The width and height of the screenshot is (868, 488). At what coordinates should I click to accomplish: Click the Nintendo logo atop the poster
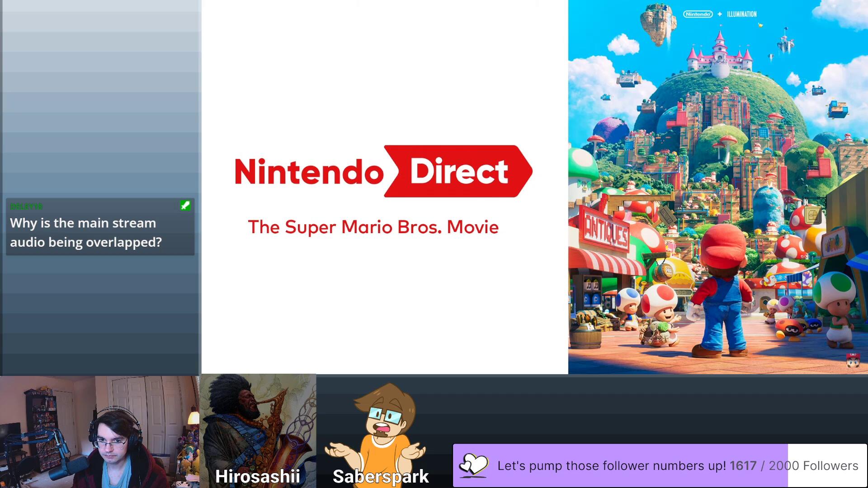(x=698, y=14)
